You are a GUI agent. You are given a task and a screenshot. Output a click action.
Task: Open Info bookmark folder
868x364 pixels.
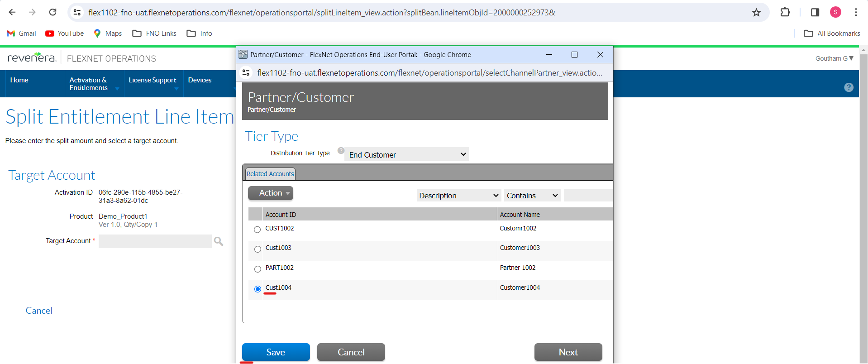200,34
